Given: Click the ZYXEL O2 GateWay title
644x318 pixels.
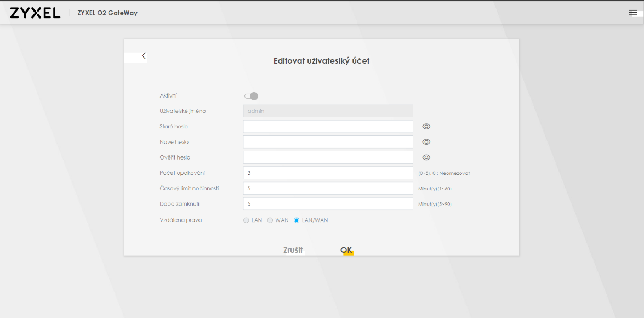Looking at the screenshot, I should [107, 13].
